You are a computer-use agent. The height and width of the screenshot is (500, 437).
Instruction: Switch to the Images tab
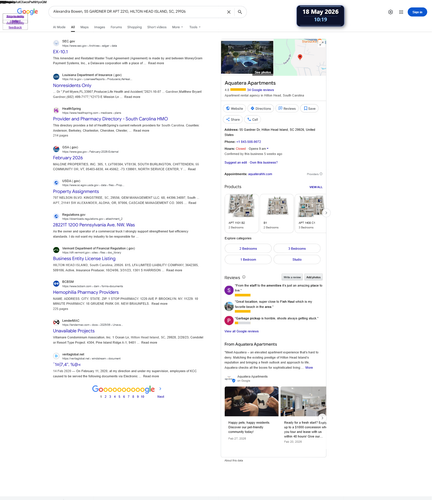click(99, 27)
